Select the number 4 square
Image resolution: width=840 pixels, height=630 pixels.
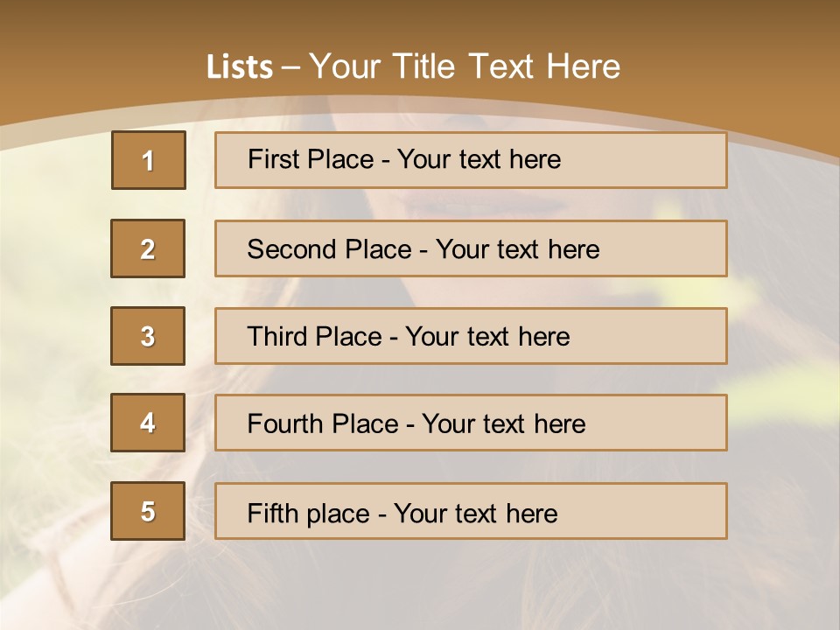click(x=148, y=423)
